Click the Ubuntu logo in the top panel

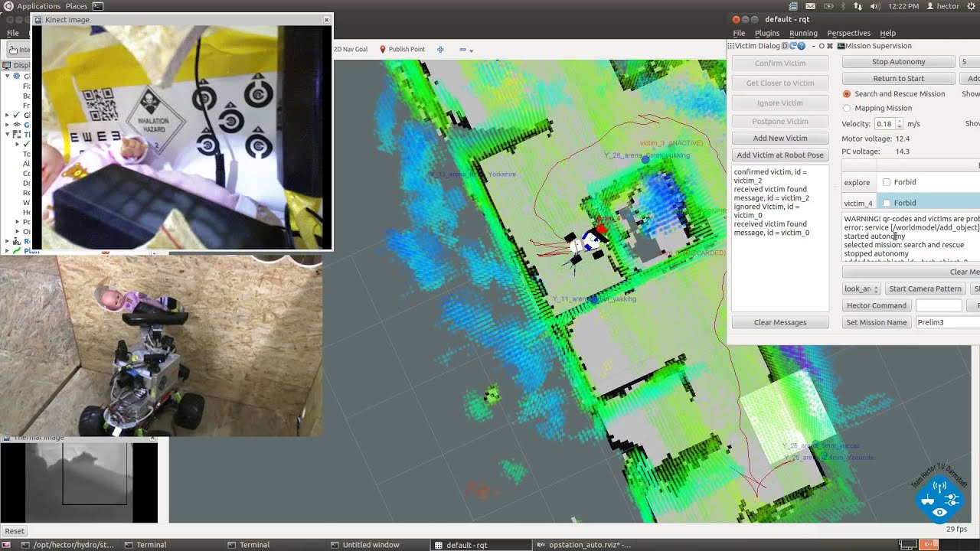[x=8, y=6]
